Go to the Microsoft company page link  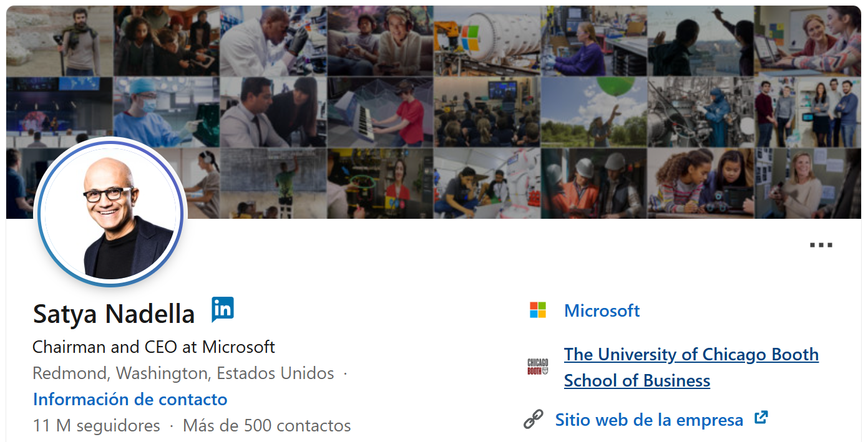602,310
